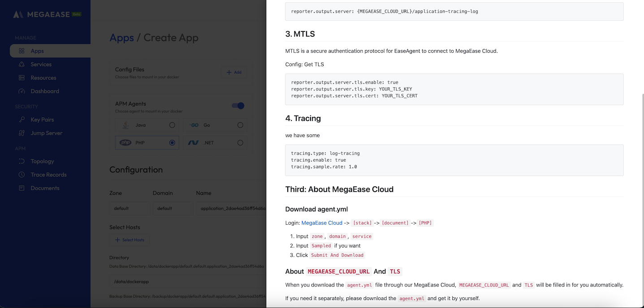Click the Apps grid icon in sidebar
This screenshot has width=644, height=308.
click(x=22, y=51)
